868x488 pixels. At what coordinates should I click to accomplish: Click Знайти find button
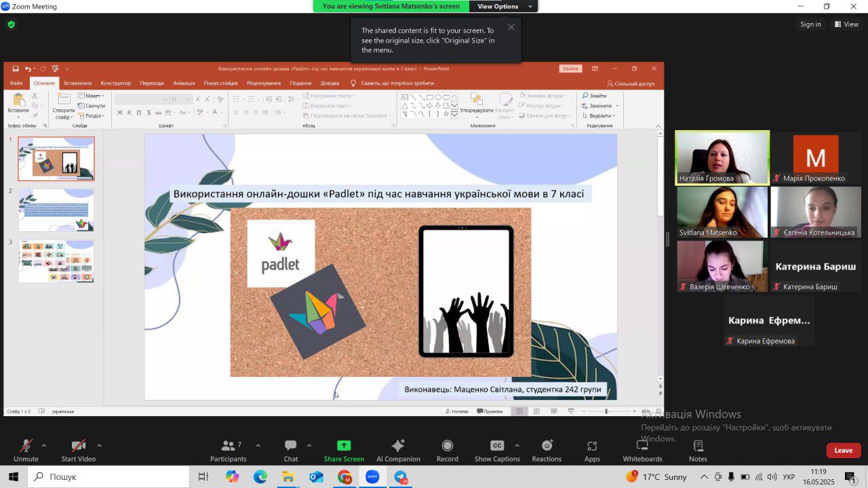(x=594, y=96)
